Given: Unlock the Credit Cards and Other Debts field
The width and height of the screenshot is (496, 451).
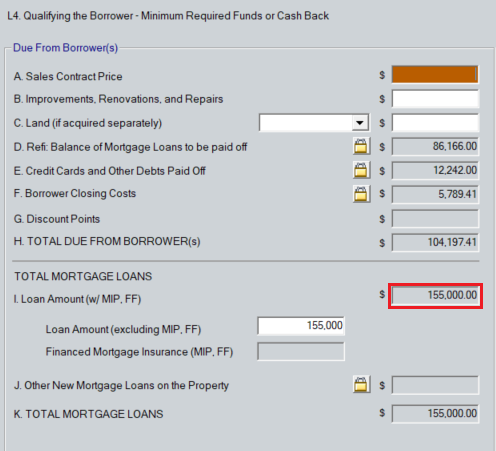Looking at the screenshot, I should [361, 170].
